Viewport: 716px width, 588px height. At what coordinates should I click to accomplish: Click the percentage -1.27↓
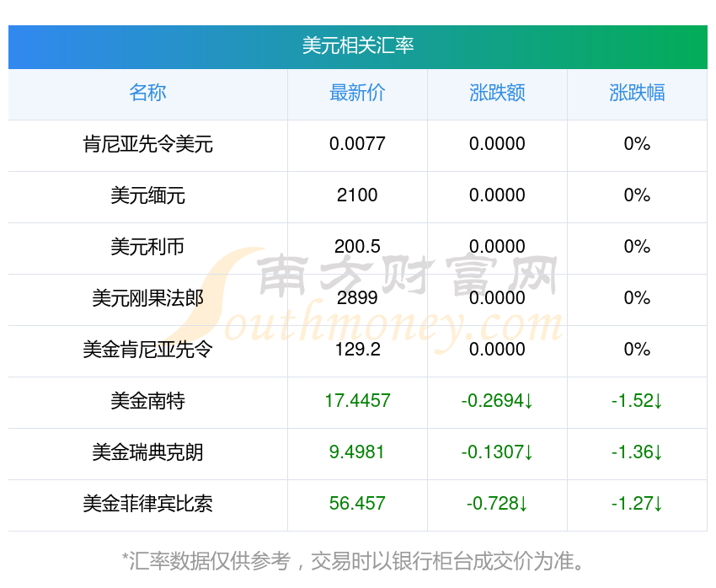point(637,504)
